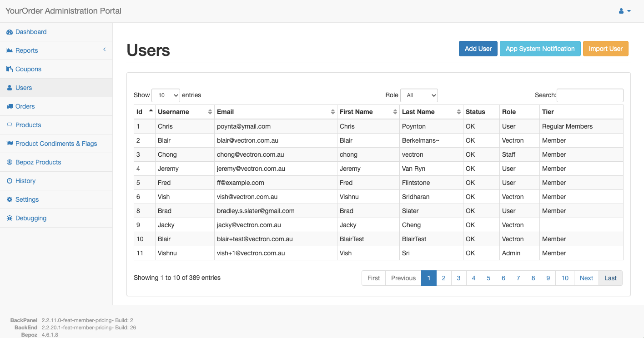Click the History clock icon
Screen dimensions: 644x338
[10, 181]
